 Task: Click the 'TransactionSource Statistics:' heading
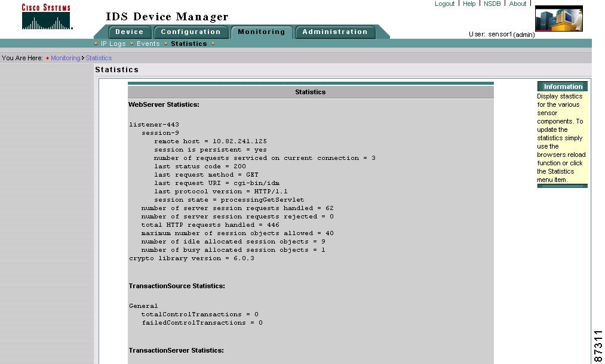[x=177, y=286]
